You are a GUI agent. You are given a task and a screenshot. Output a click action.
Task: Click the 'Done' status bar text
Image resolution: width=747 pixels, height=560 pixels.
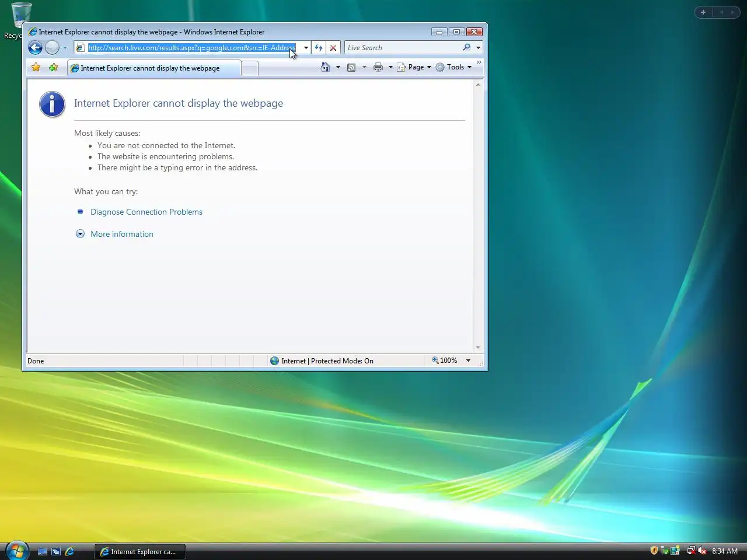[x=36, y=361]
